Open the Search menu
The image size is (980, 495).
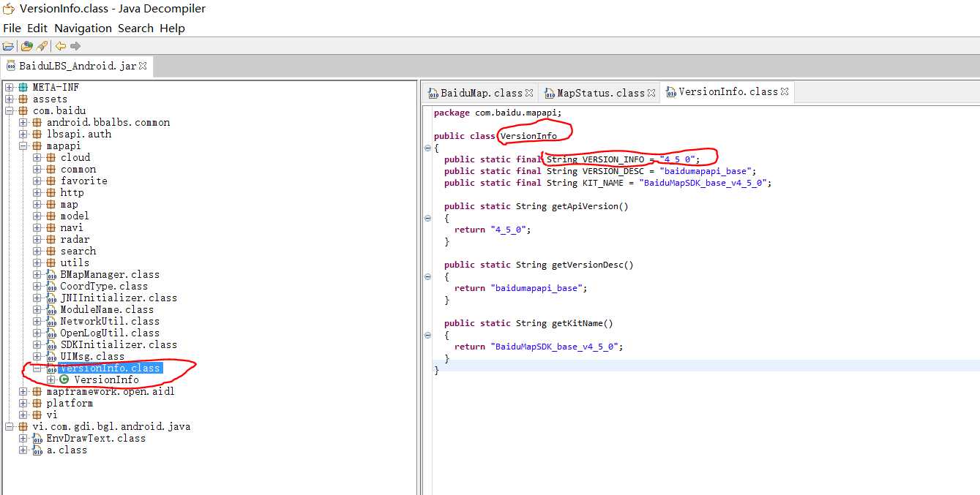coord(135,28)
